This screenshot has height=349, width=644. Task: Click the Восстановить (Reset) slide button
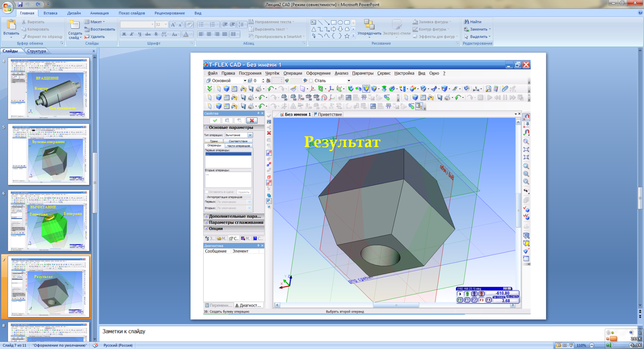click(99, 29)
